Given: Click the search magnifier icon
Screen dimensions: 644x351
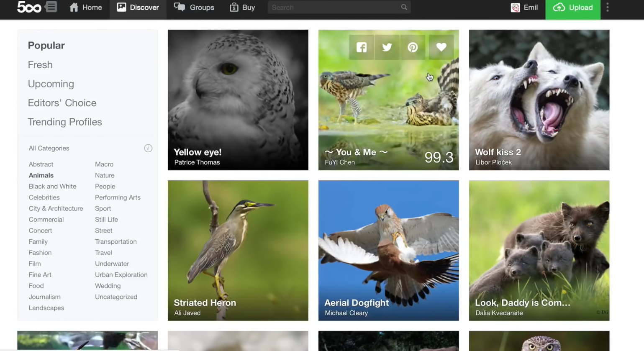Looking at the screenshot, I should [404, 7].
